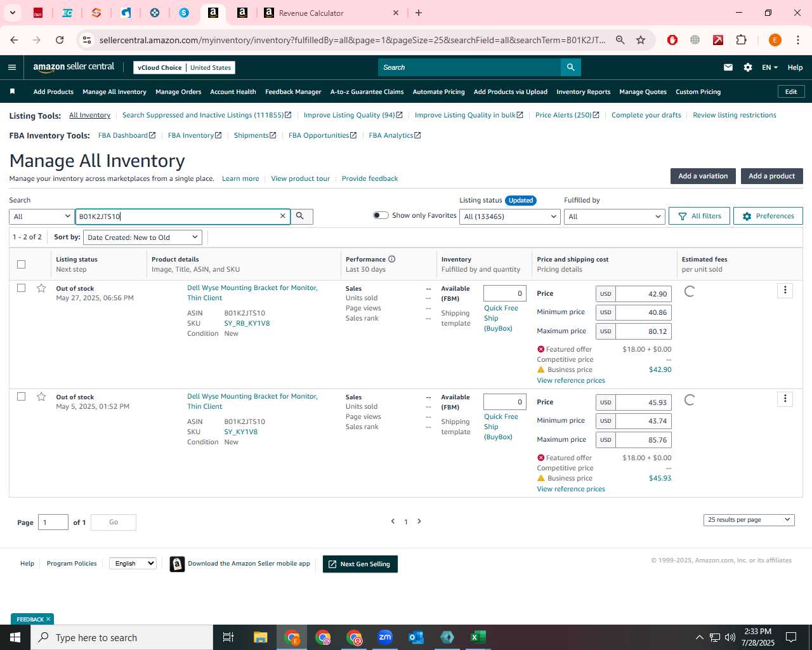Clear the inventory search term
The height and width of the screenshot is (650, 812).
click(x=283, y=216)
